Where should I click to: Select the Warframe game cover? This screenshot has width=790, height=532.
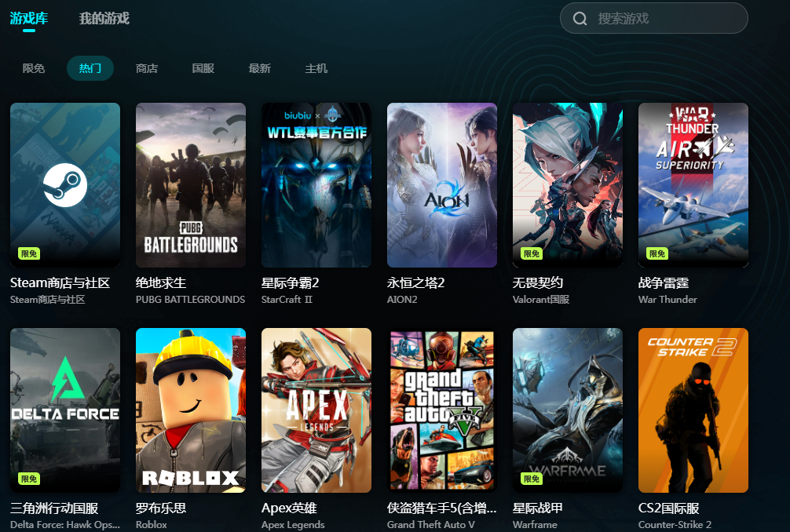567,410
